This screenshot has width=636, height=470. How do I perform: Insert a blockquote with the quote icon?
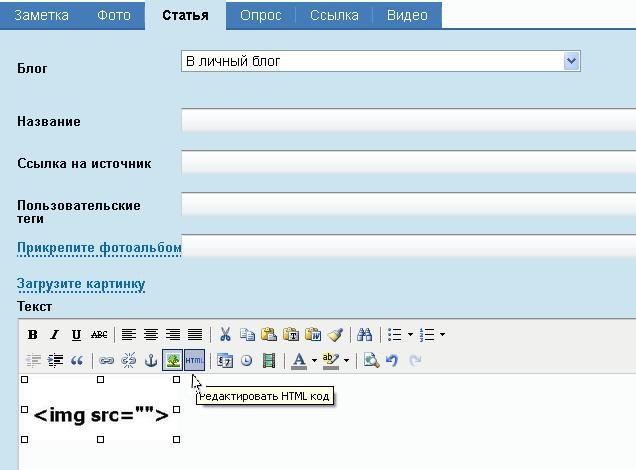pos(77,360)
